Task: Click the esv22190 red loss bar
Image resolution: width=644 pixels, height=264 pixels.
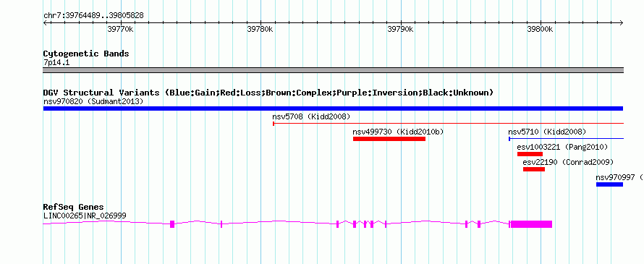Action: (x=534, y=169)
